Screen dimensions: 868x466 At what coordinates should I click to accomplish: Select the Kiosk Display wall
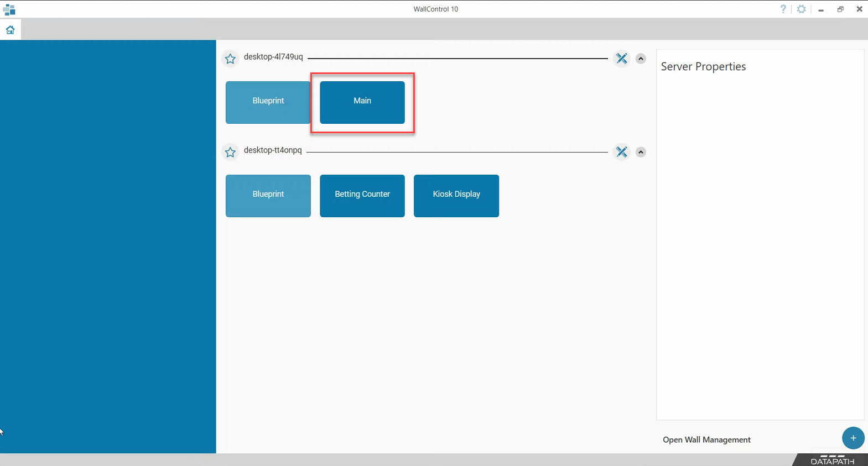click(x=456, y=196)
